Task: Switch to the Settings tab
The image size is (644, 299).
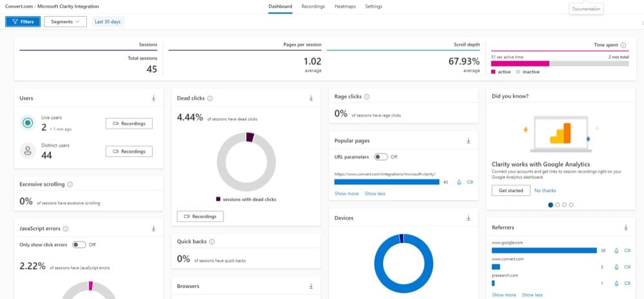Action: 374,6
